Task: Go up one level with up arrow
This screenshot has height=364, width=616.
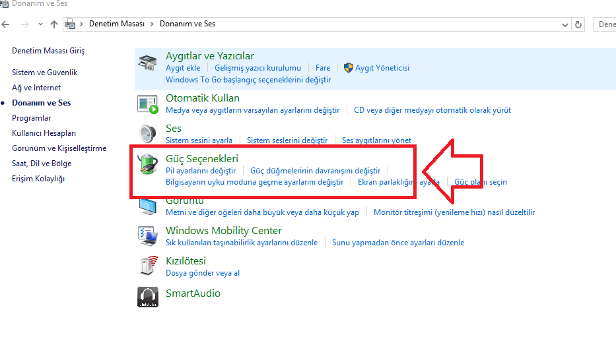Action: [54, 24]
